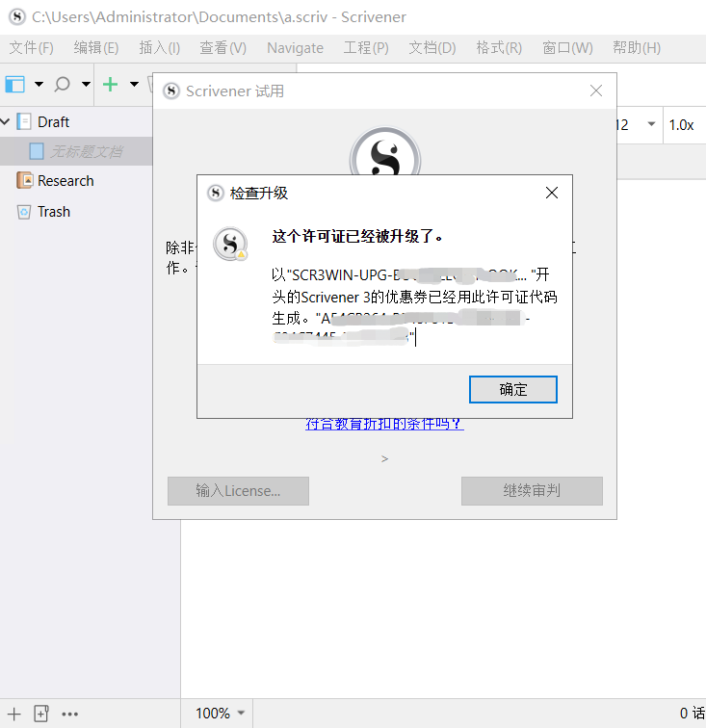This screenshot has width=706, height=728.
Task: Click the word count in the status bar
Action: 693,714
